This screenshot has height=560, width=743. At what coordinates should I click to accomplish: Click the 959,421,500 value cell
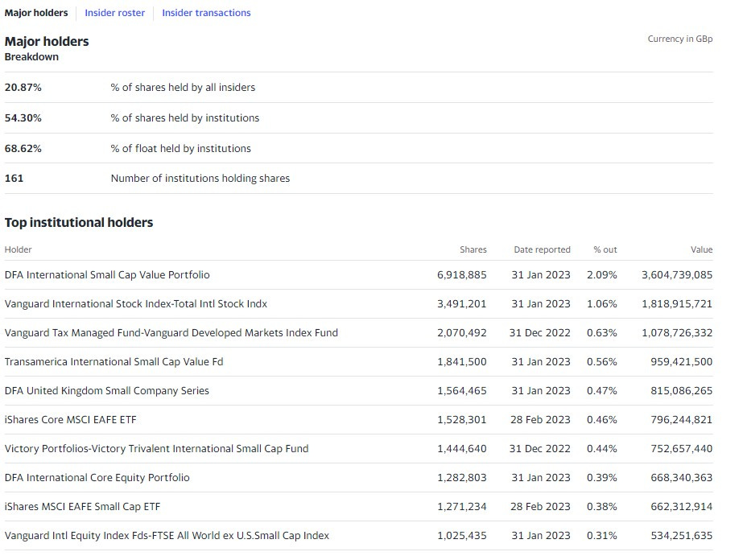[x=681, y=361]
